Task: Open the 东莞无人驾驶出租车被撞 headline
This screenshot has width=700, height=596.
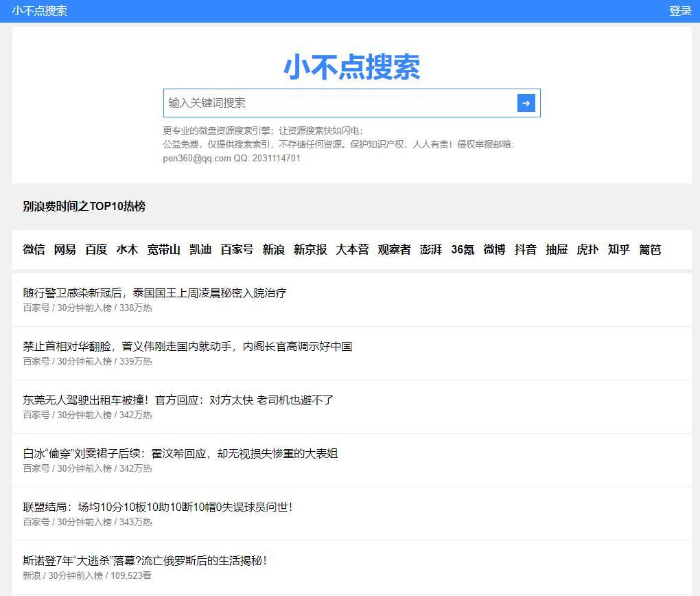Action: pos(178,400)
